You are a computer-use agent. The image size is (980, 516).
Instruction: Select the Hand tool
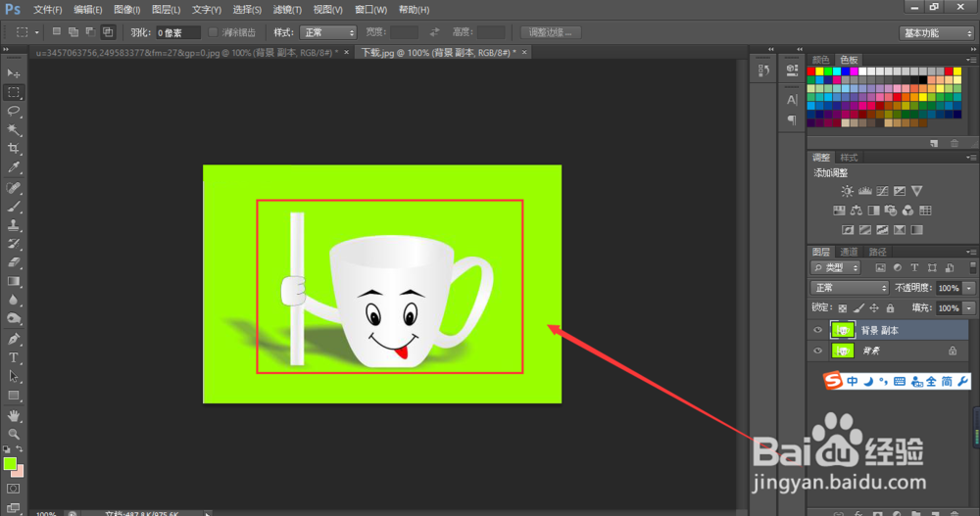click(x=13, y=415)
